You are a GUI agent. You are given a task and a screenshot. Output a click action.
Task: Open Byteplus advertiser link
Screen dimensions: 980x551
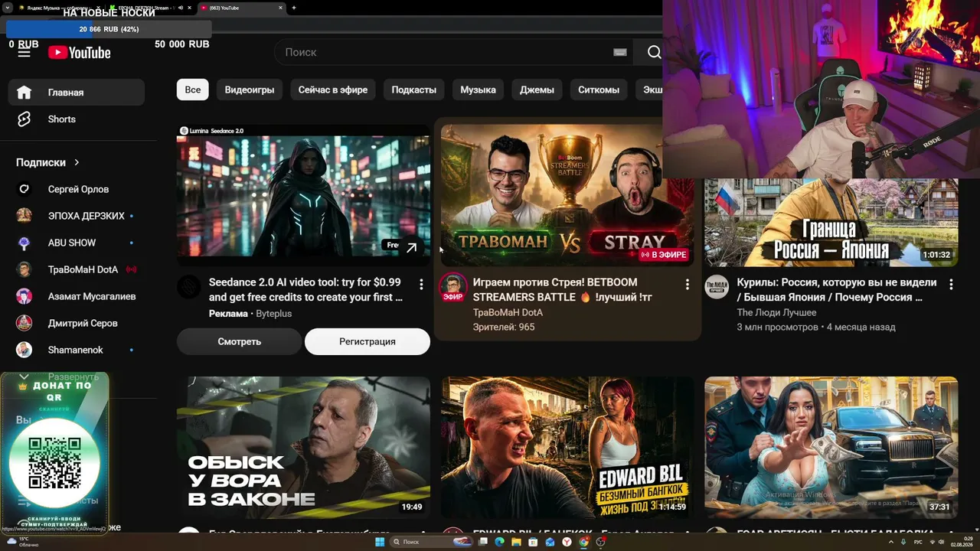click(x=273, y=314)
